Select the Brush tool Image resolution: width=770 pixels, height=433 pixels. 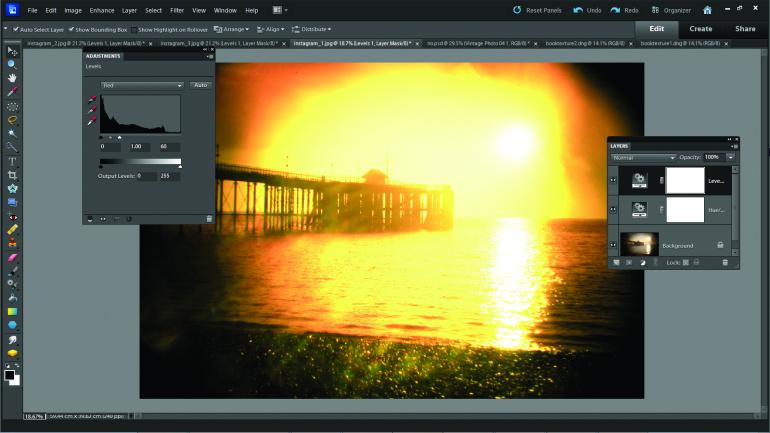[12, 271]
